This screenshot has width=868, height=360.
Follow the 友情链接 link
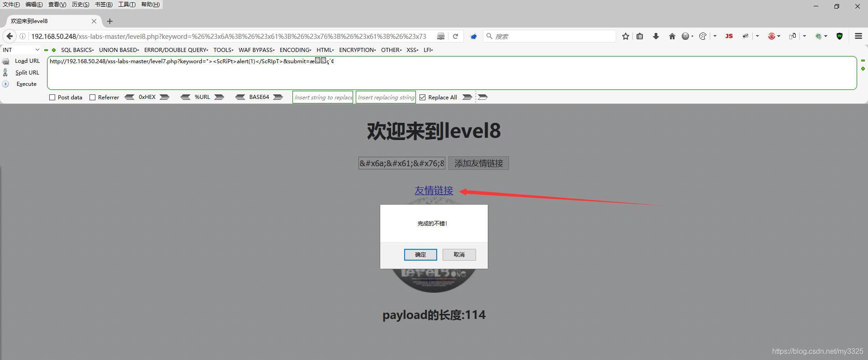[x=434, y=191]
